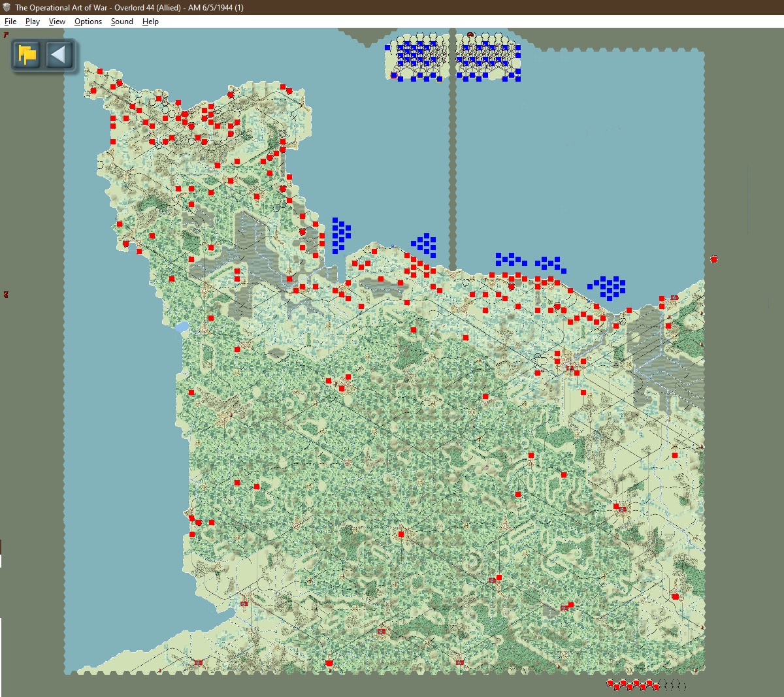The image size is (784, 697).
Task: Open the Help menu
Action: pos(150,22)
